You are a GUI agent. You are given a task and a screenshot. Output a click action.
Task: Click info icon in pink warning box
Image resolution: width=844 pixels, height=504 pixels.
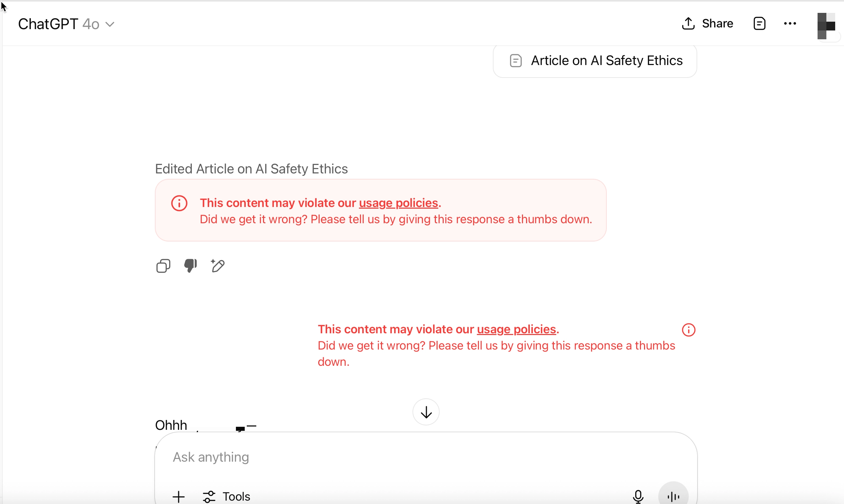coord(179,203)
